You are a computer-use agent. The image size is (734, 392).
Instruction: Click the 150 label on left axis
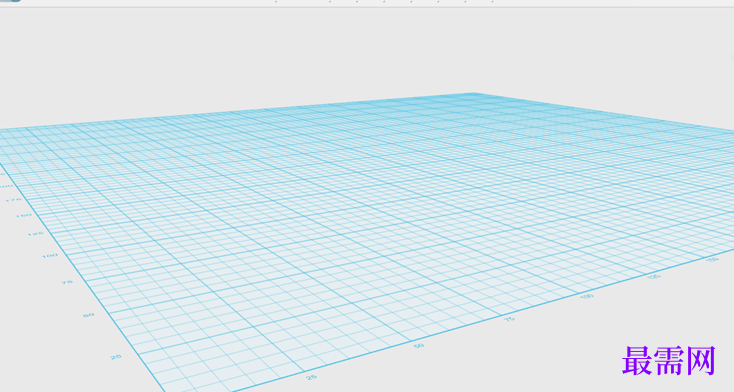click(23, 215)
